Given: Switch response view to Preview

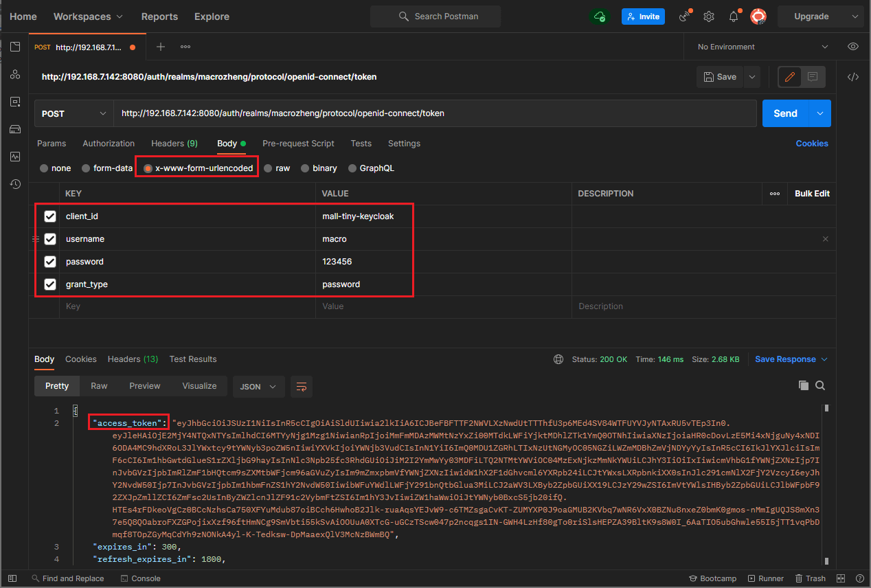Looking at the screenshot, I should (145, 386).
